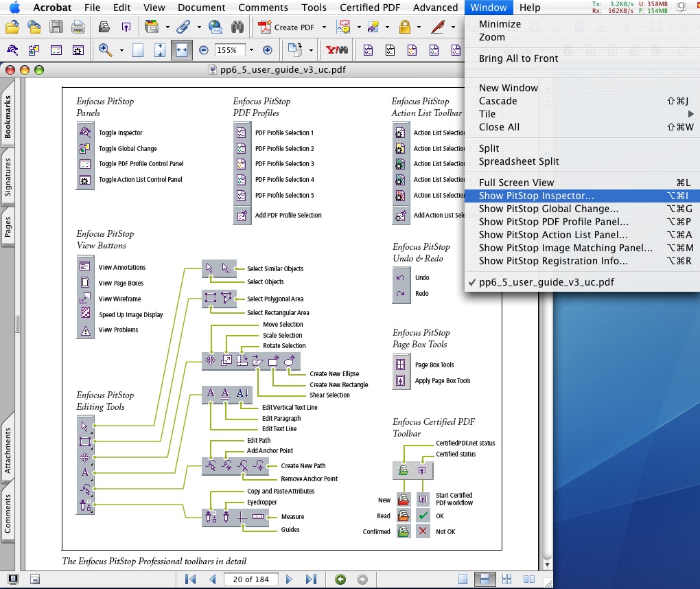Click the green Previous View button
The image size is (700, 589).
[x=340, y=579]
